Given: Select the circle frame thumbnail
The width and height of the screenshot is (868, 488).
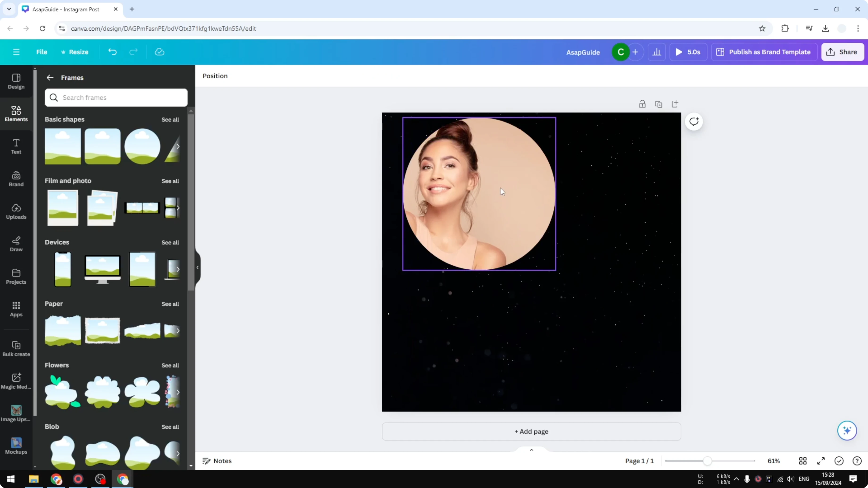Looking at the screenshot, I should (x=142, y=146).
